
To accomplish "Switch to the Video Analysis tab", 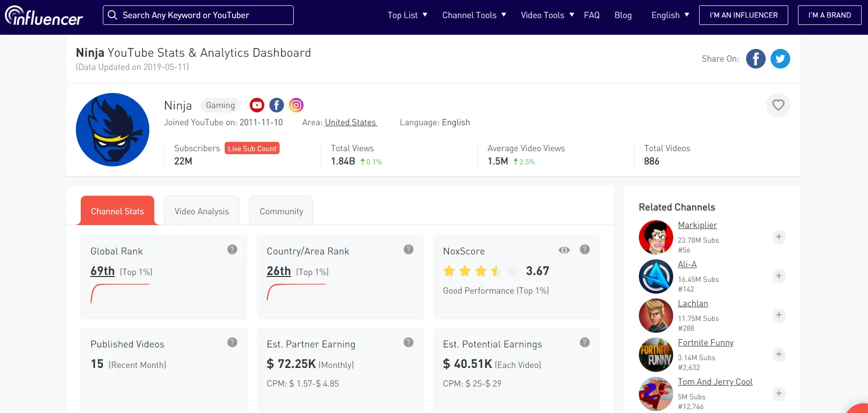I will (x=202, y=211).
